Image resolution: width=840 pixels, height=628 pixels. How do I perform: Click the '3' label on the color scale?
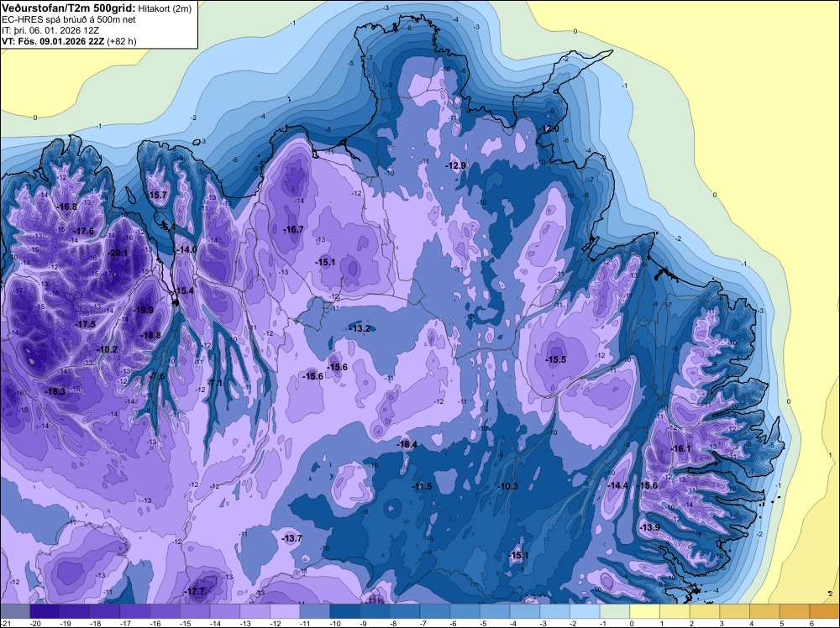pos(722,623)
